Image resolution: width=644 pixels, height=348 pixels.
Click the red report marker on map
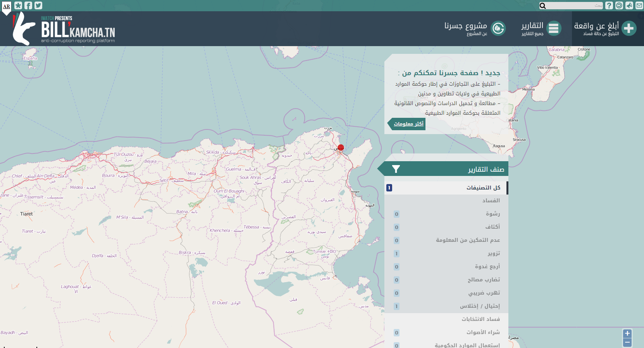[x=341, y=147]
